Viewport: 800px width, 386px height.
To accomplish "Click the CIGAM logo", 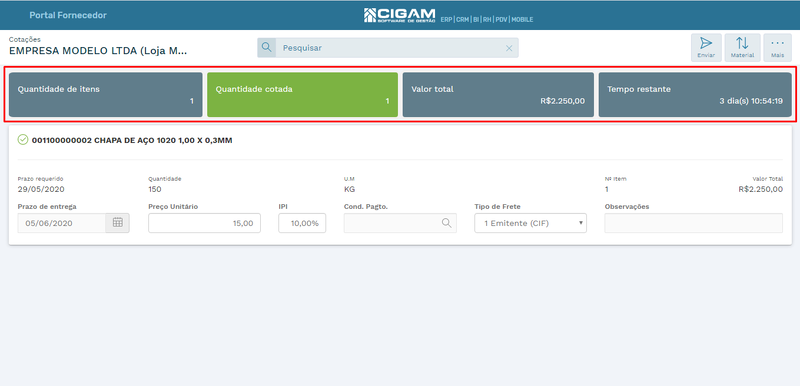I will [399, 15].
